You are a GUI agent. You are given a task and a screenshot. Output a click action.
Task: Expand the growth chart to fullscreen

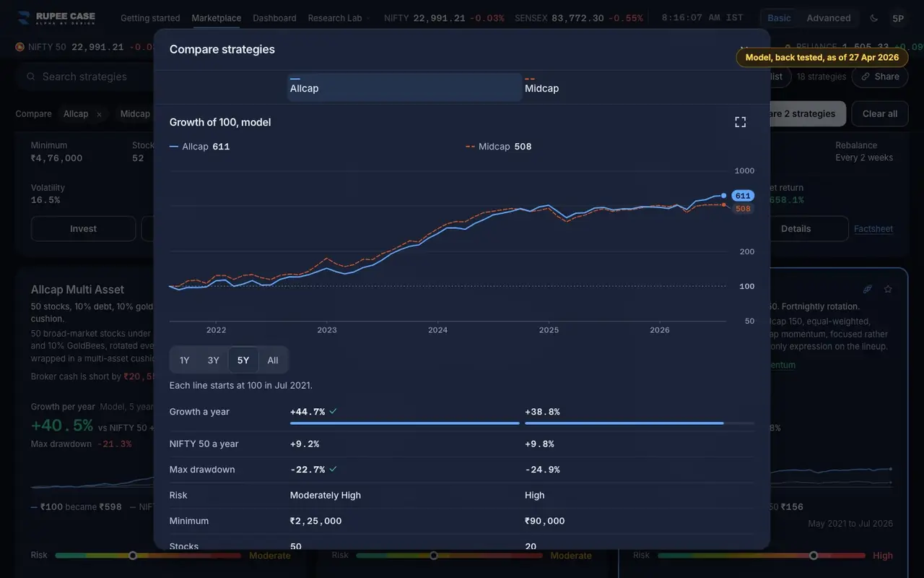[740, 122]
